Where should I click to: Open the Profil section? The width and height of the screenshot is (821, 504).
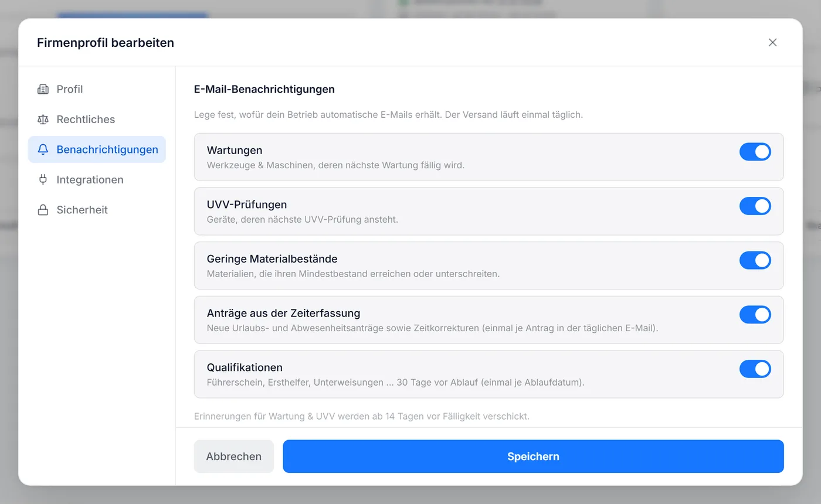(x=97, y=89)
